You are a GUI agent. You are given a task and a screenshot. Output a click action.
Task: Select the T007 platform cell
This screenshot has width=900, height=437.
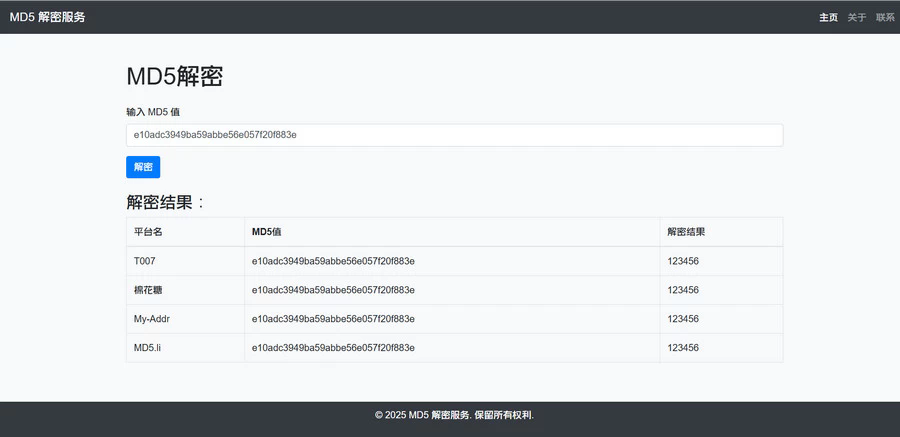145,261
